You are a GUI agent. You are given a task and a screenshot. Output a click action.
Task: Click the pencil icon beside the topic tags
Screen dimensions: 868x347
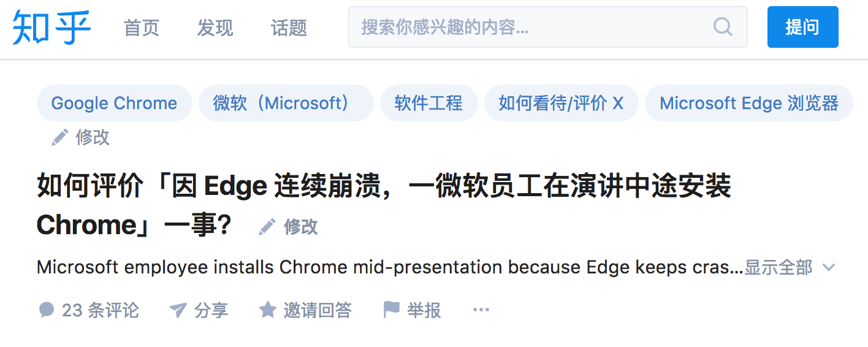click(x=59, y=137)
